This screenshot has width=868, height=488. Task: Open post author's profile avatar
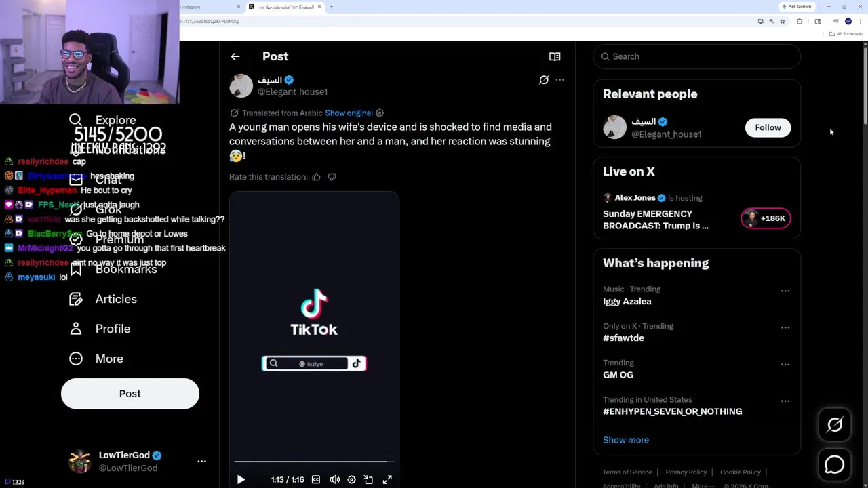click(x=241, y=85)
